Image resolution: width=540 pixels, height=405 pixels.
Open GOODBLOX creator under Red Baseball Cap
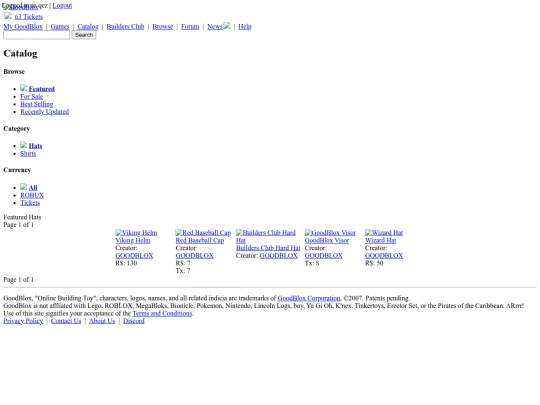(x=195, y=256)
